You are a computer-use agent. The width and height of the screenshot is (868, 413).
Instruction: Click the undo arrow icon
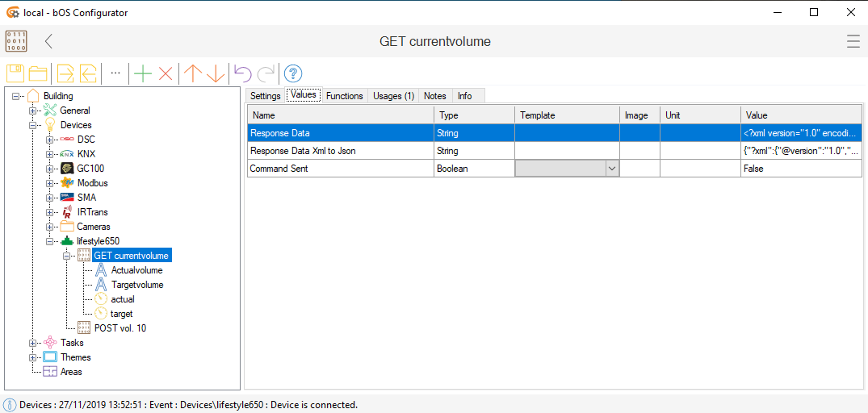242,73
